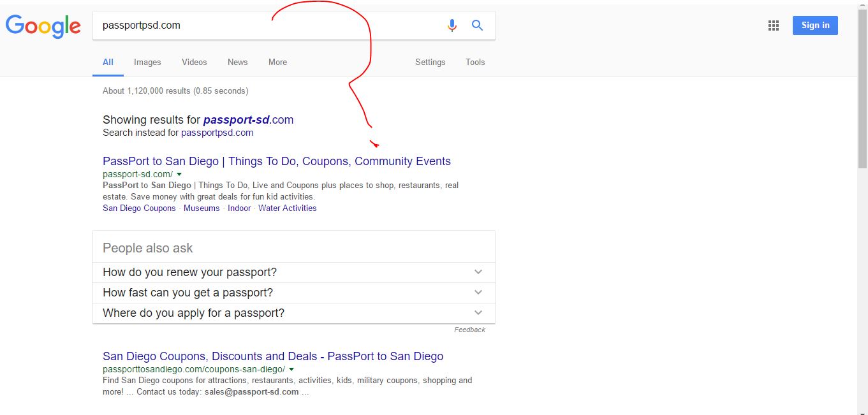This screenshot has height=415, width=868.
Task: Expand 'How do you renew your passport?'
Action: pyautogui.click(x=478, y=272)
